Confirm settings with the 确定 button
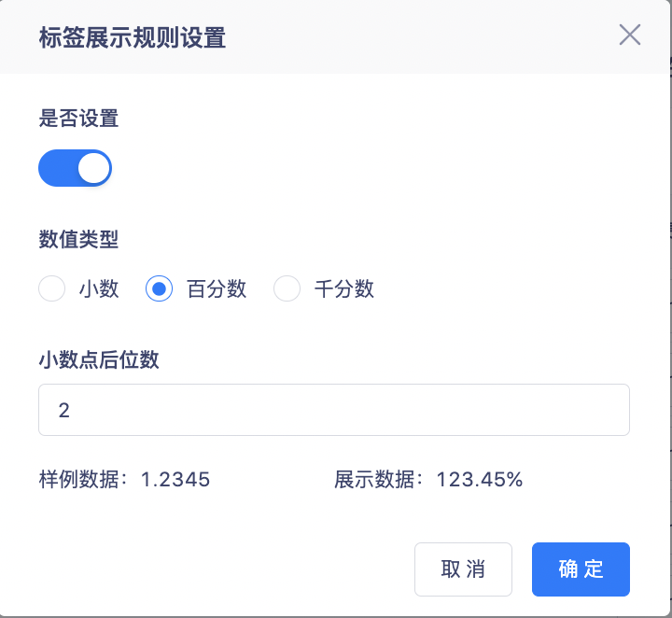This screenshot has height=618, width=672. (581, 569)
